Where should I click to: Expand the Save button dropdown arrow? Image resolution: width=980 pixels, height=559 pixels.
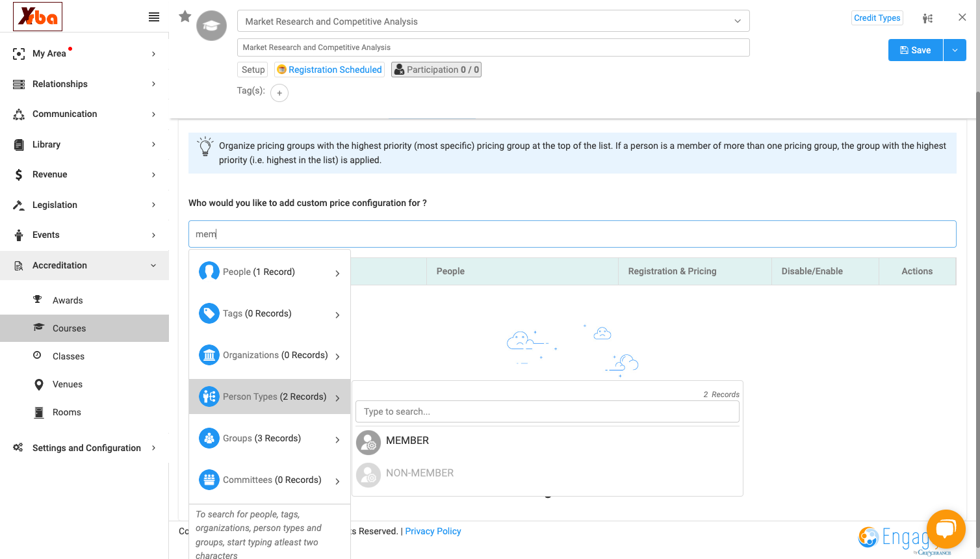pos(955,50)
